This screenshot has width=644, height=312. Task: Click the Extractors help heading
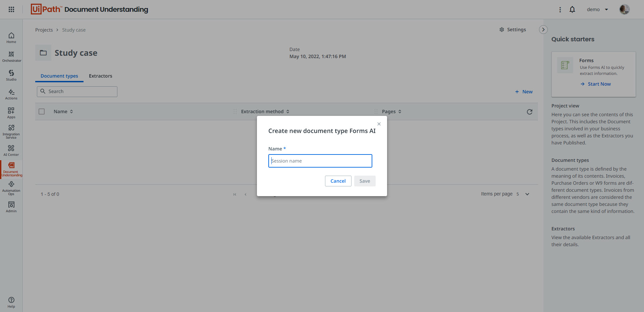[x=563, y=229]
